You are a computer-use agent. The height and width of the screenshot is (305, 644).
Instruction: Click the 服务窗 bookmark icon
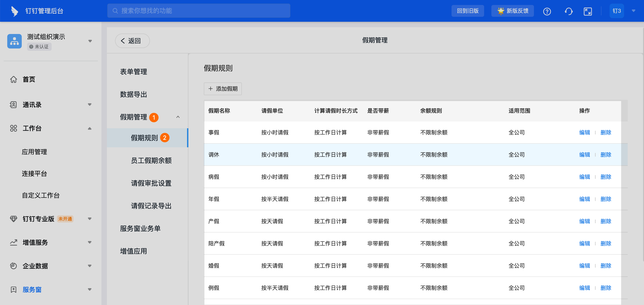pos(14,290)
